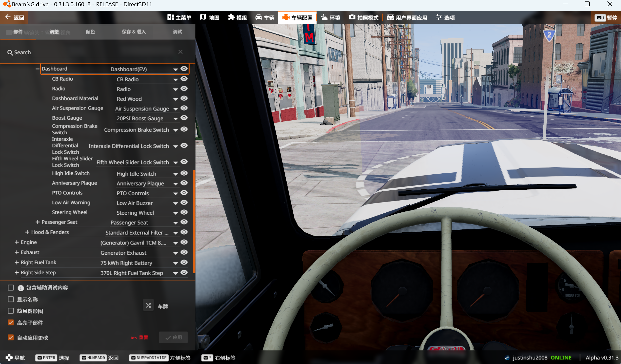This screenshot has height=364, width=621.
Task: Expand the Right Side Step node
Action: (17, 273)
